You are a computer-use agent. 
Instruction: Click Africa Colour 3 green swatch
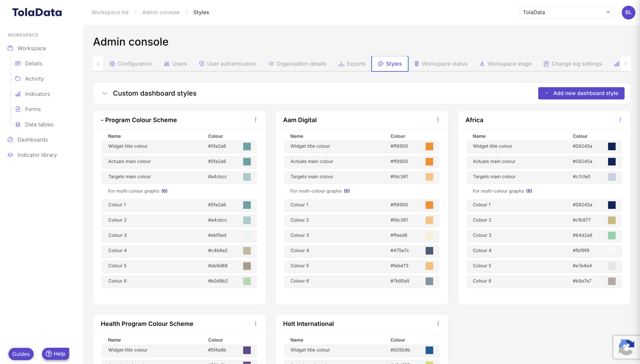pyautogui.click(x=611, y=235)
